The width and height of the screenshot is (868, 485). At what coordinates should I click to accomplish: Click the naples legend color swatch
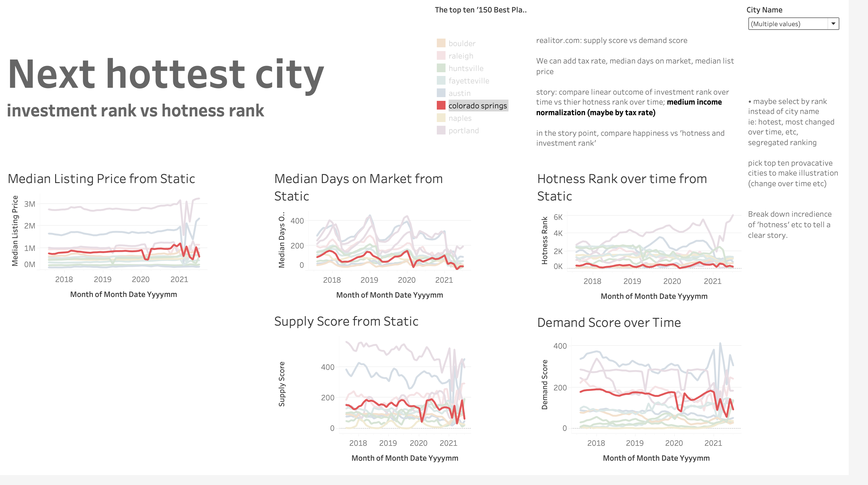441,118
